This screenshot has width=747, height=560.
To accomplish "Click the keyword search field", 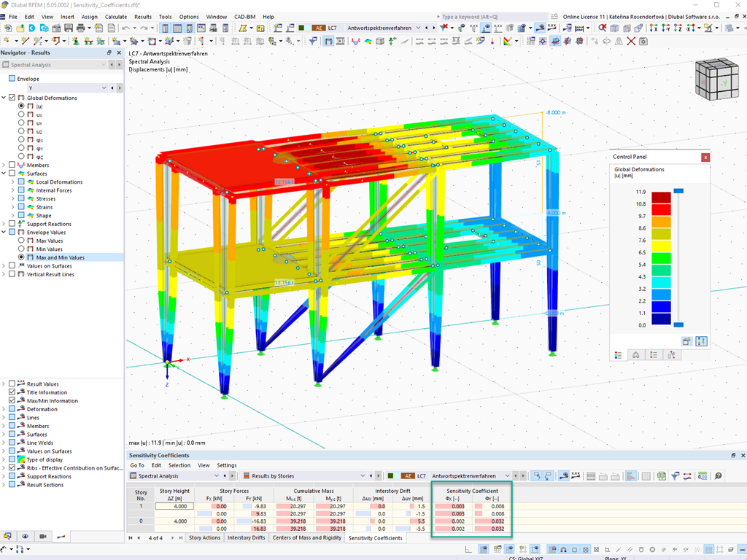I will 494,17.
